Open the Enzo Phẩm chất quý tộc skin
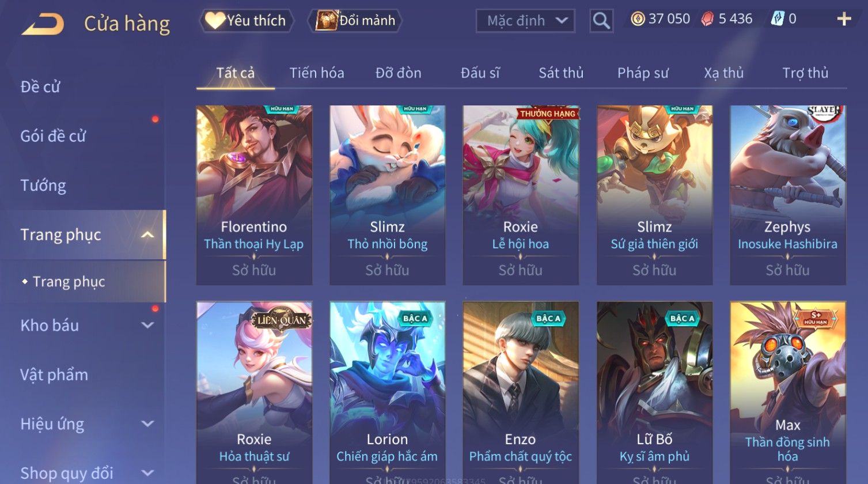 521,393
